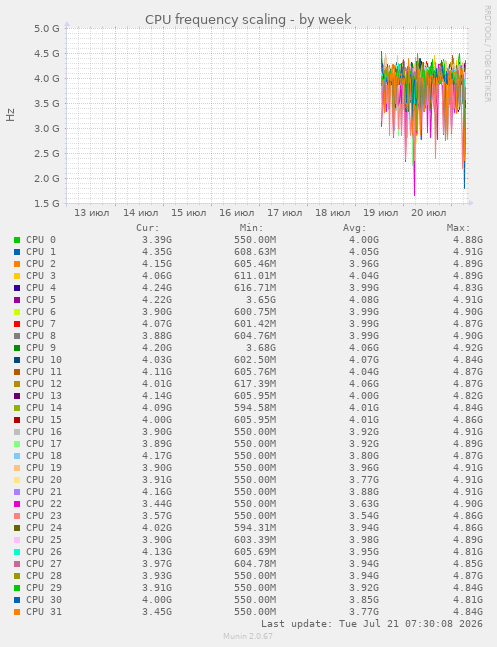Screen dimensions: 497x647
Task: Click CPU 12 minimum value 617.39M
Action: pyautogui.click(x=255, y=383)
